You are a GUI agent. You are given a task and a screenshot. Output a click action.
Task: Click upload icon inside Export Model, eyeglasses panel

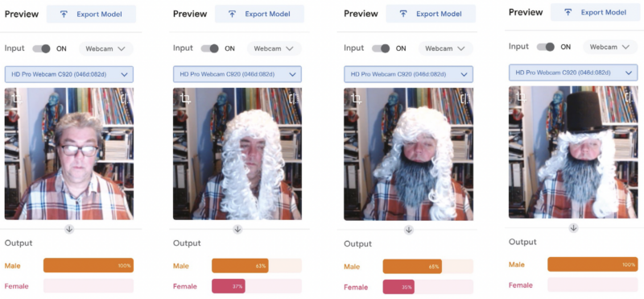(x=64, y=15)
